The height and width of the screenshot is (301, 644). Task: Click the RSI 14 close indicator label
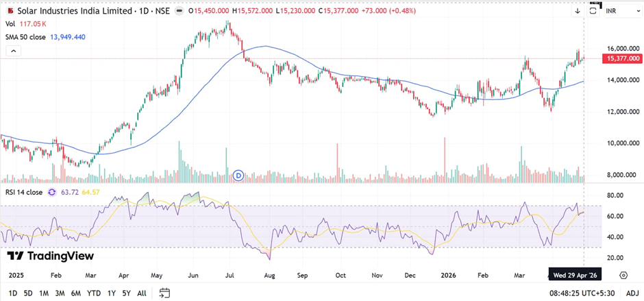23,192
